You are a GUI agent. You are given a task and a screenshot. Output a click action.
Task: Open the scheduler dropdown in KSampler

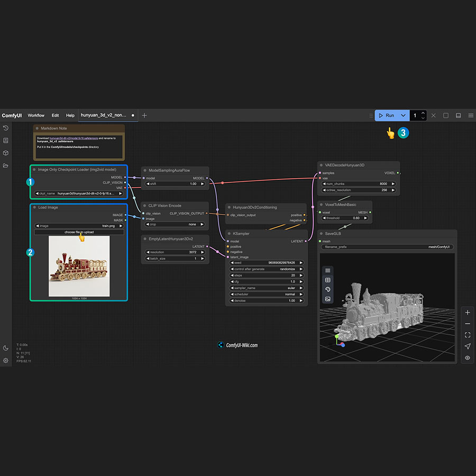point(266,294)
